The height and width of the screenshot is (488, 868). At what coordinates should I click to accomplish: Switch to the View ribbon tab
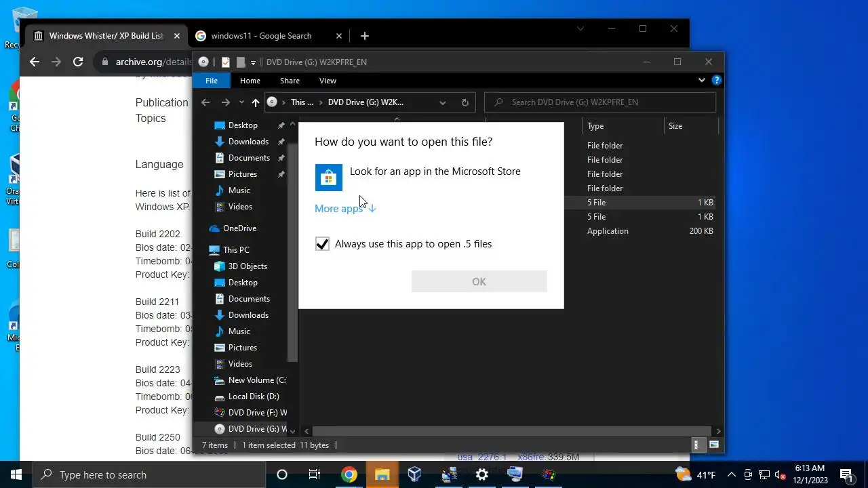[328, 81]
